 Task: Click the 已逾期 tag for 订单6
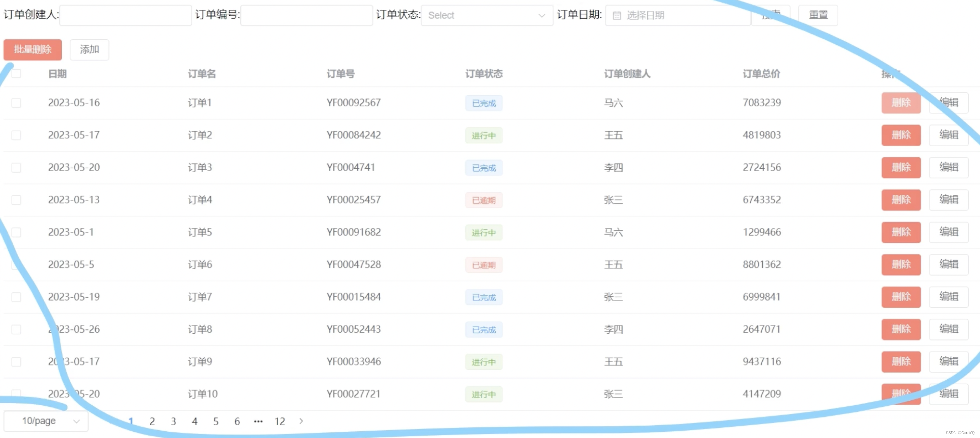click(484, 265)
